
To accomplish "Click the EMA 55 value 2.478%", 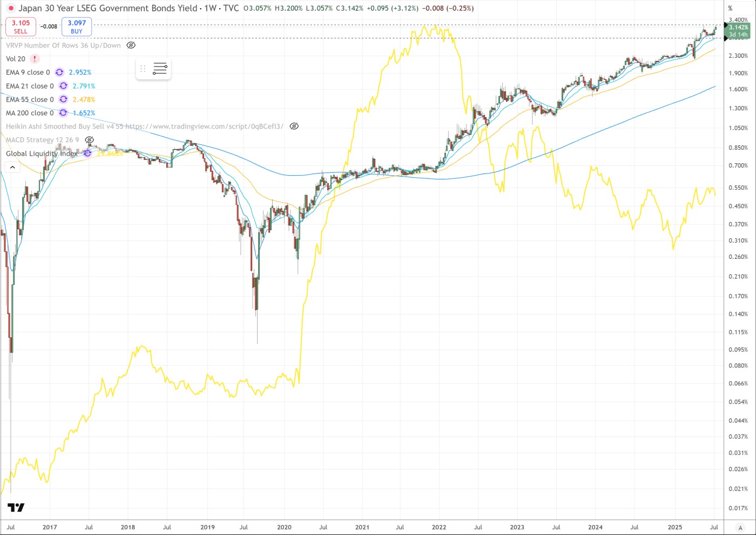I will [x=84, y=99].
